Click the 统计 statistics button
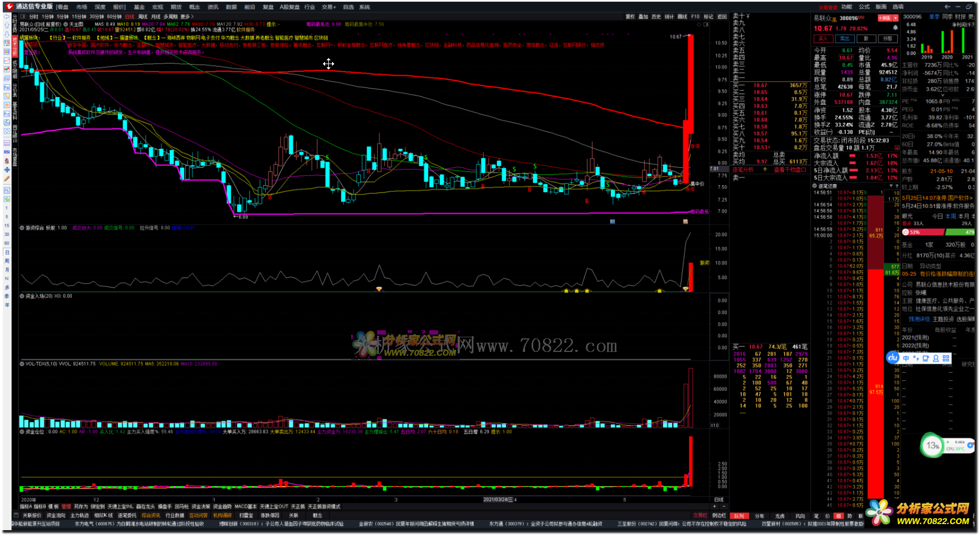Viewport: 980px width, 535px height. coord(669,17)
